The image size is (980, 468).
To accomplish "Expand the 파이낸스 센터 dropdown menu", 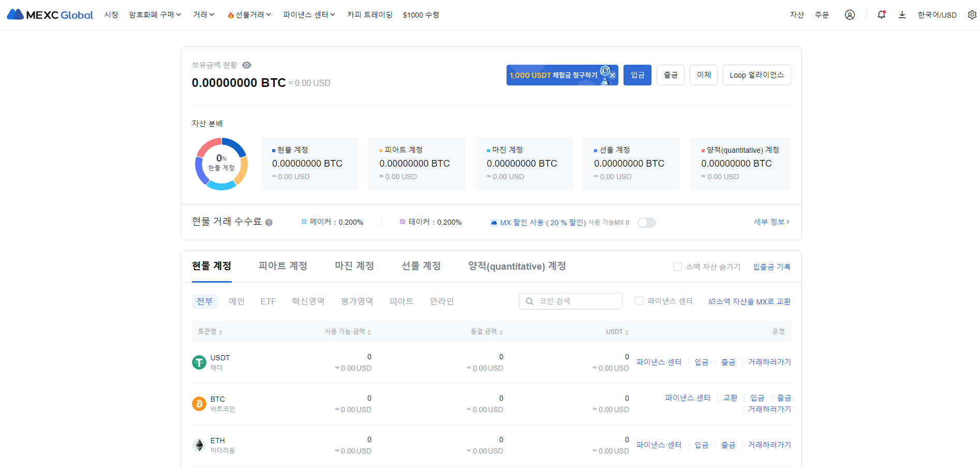I will click(x=309, y=15).
